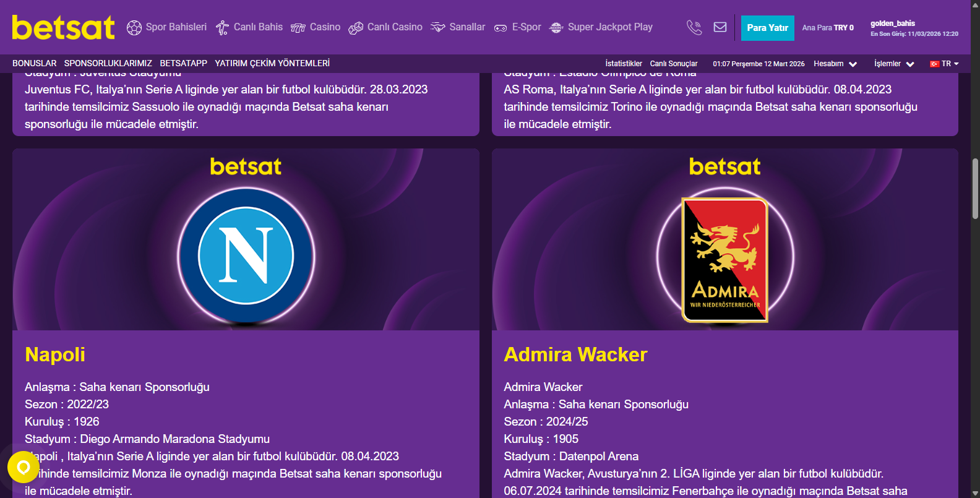
Task: Open the TR language selector
Action: [944, 64]
